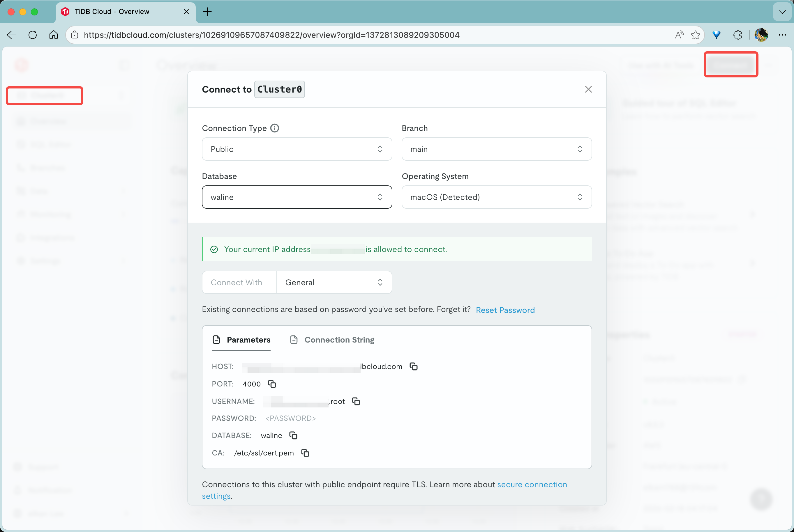Open Branch main dropdown
Viewport: 794px width, 532px height.
pyautogui.click(x=496, y=149)
